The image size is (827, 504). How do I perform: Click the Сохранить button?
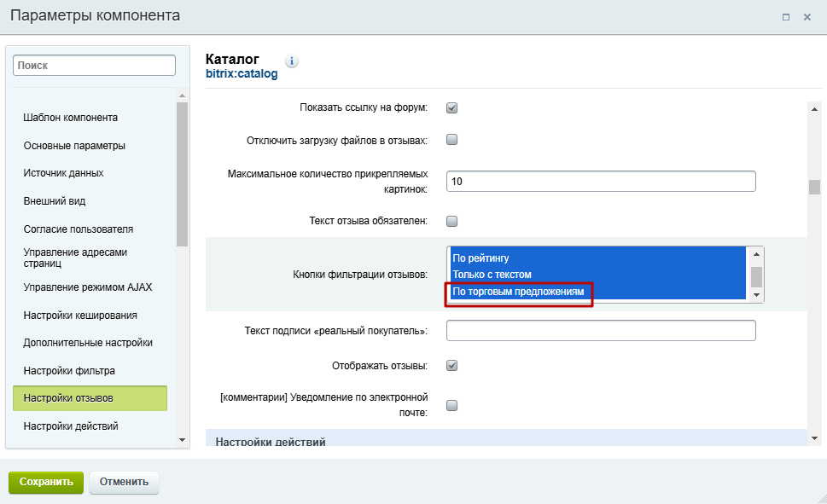point(46,482)
